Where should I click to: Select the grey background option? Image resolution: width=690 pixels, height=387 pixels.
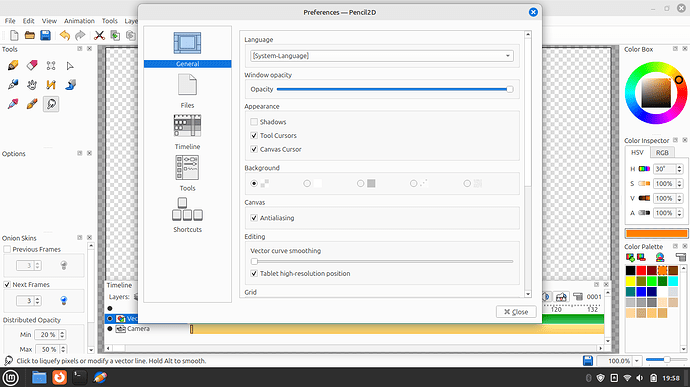pos(360,184)
